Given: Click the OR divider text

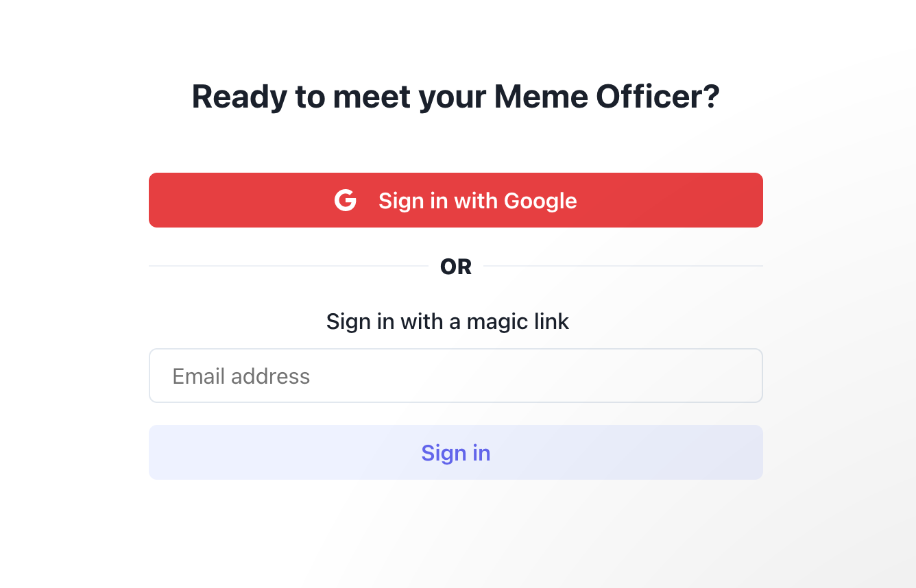Looking at the screenshot, I should tap(456, 267).
